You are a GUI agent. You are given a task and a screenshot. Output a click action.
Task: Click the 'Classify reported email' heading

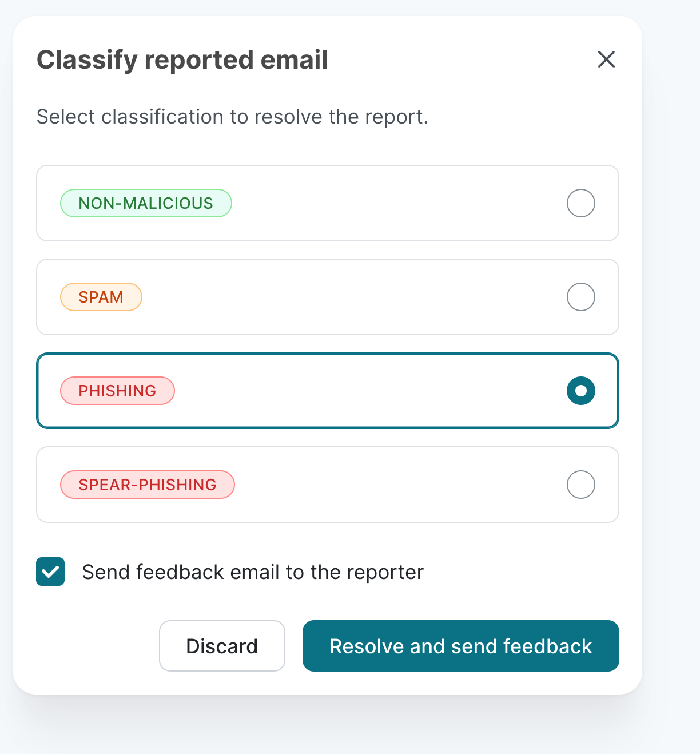[x=182, y=60]
